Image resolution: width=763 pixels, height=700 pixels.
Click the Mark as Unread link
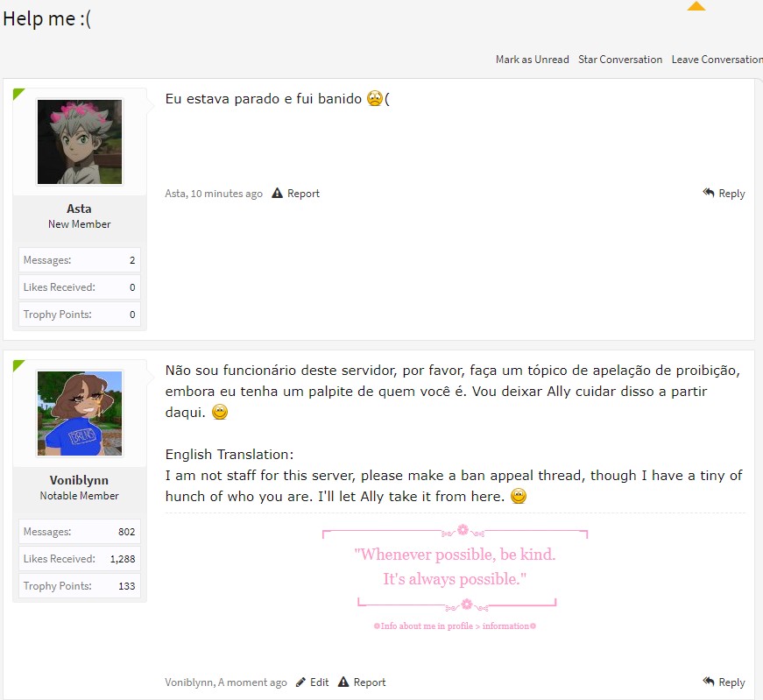[x=532, y=60]
